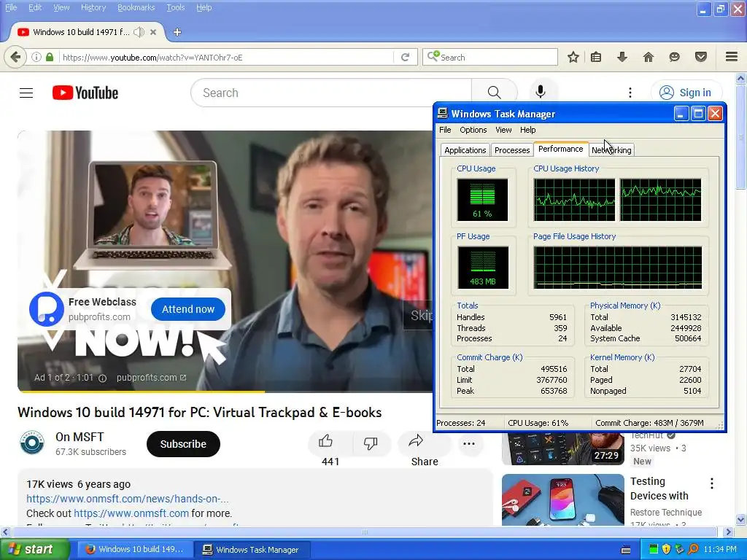This screenshot has height=560, width=747.
Task: Click the Skip ad button
Action: 418,315
